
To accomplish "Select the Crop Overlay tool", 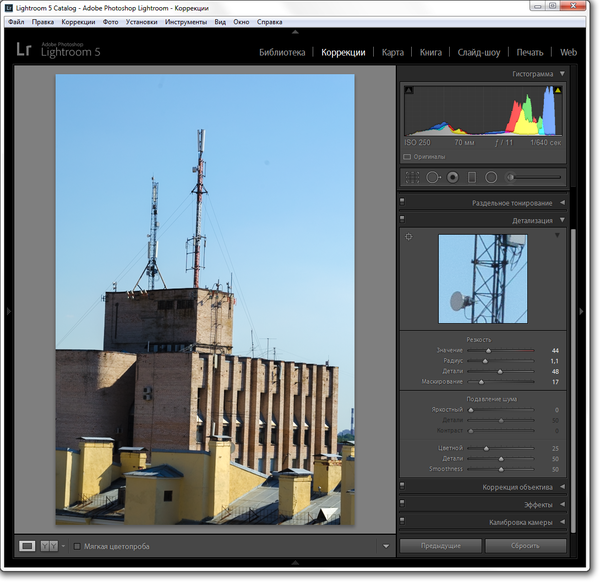I will 411,177.
